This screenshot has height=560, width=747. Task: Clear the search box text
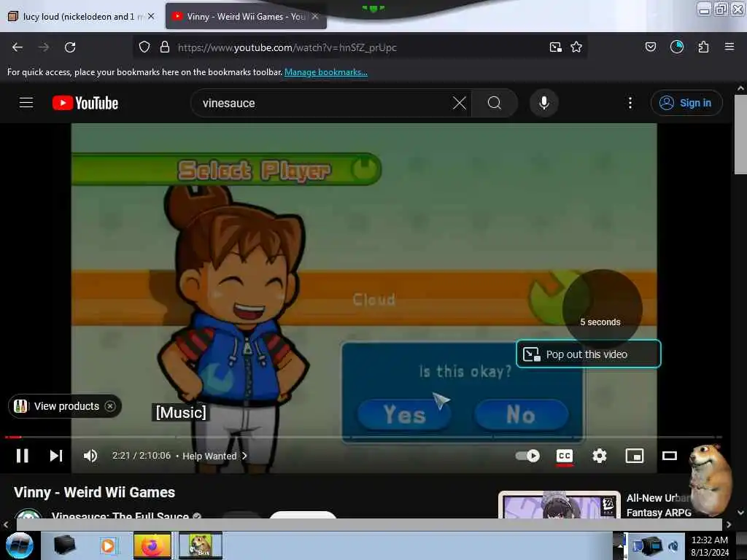pos(460,103)
